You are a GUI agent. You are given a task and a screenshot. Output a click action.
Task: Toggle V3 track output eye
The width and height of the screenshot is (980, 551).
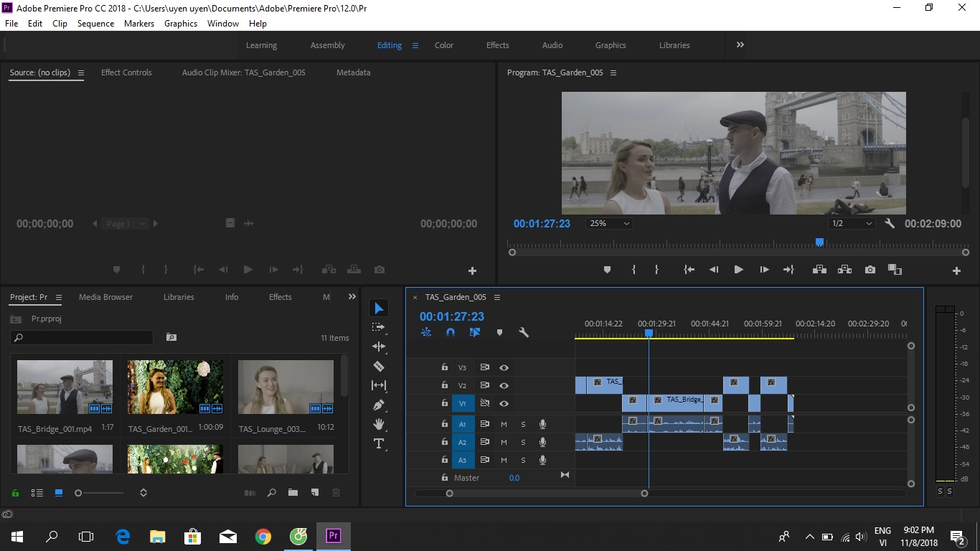(x=504, y=367)
